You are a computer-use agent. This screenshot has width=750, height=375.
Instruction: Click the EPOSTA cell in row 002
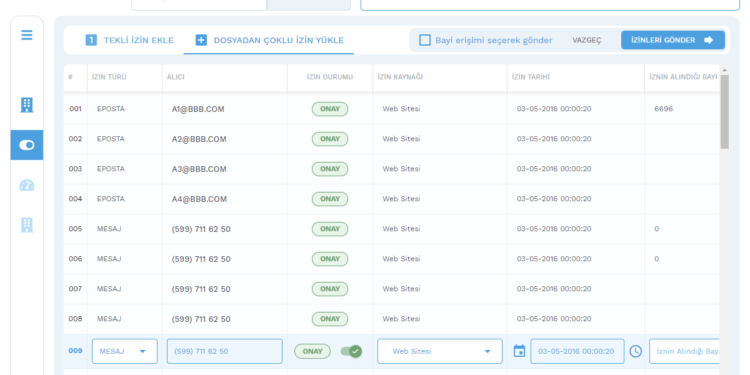click(110, 139)
